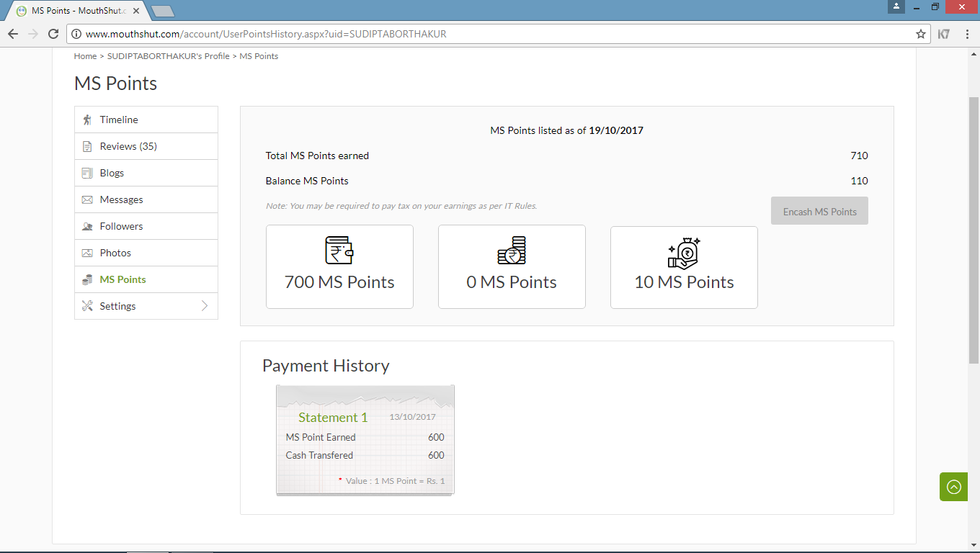Viewport: 980px width, 553px height.
Task: Expand the Settings chevron arrow
Action: pyautogui.click(x=205, y=306)
